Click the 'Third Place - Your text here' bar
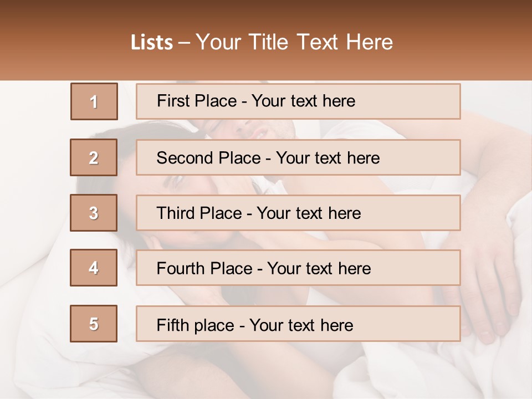The image size is (532, 399). (298, 213)
